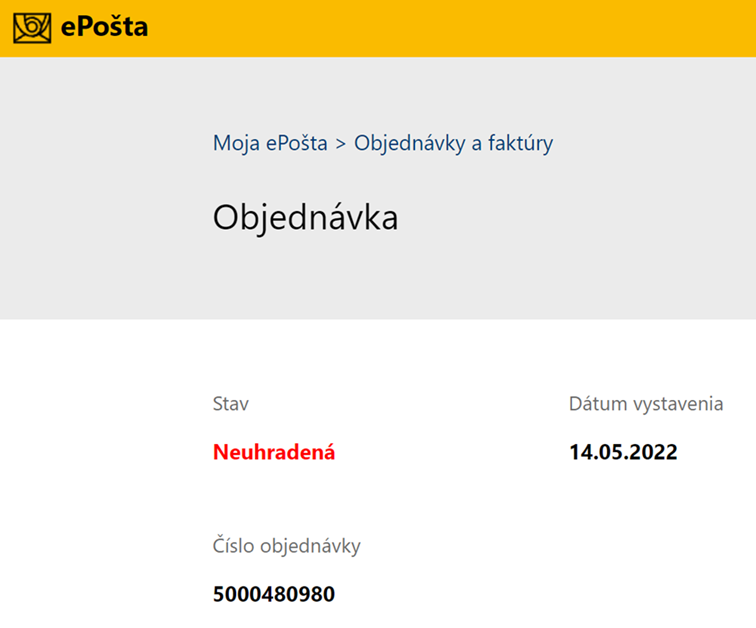The image size is (756, 628).
Task: Click the Dátum vystavenia label
Action: tap(646, 404)
